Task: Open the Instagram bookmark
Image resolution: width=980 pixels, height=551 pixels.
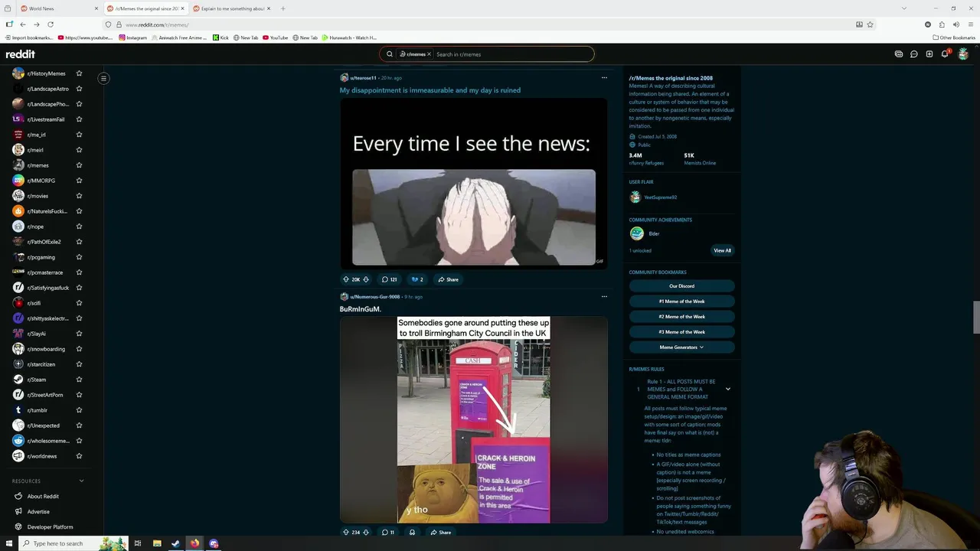Action: click(133, 37)
